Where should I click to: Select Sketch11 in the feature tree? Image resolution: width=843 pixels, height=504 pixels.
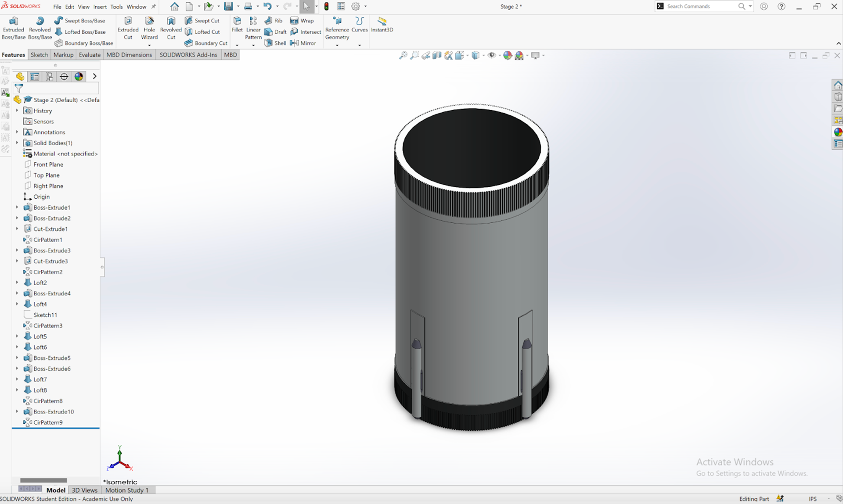[45, 315]
